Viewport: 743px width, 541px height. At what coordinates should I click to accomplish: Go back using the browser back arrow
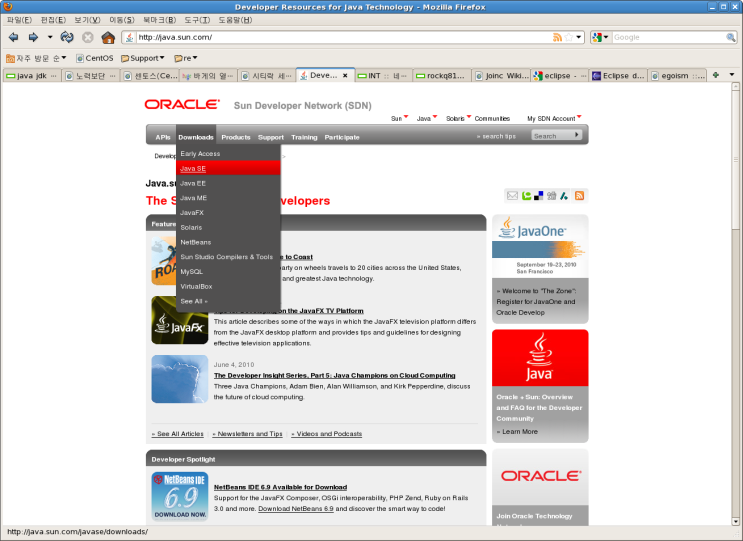(13, 37)
